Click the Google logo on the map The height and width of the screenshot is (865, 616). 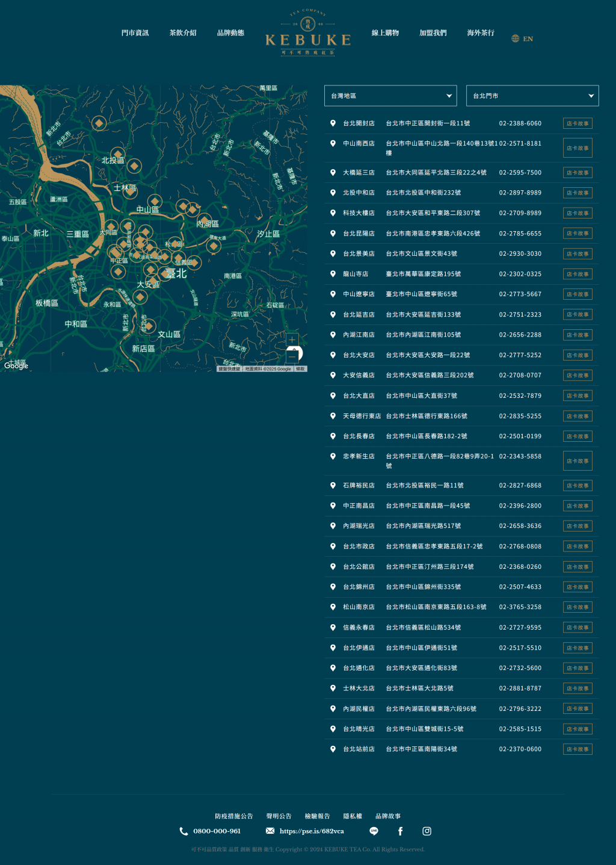coord(16,365)
